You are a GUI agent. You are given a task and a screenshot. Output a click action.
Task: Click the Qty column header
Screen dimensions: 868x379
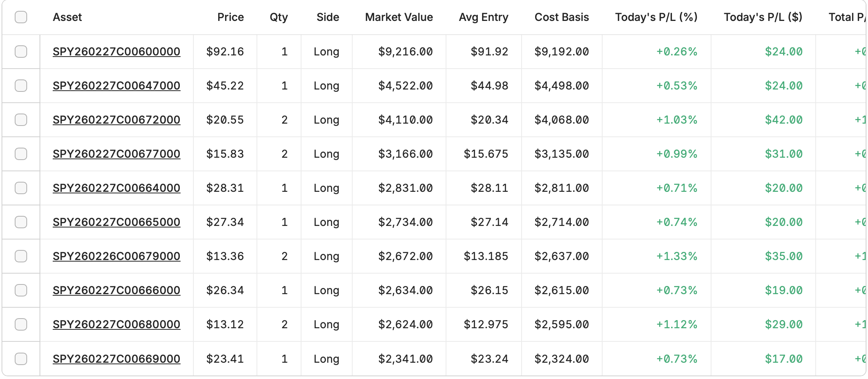point(279,17)
